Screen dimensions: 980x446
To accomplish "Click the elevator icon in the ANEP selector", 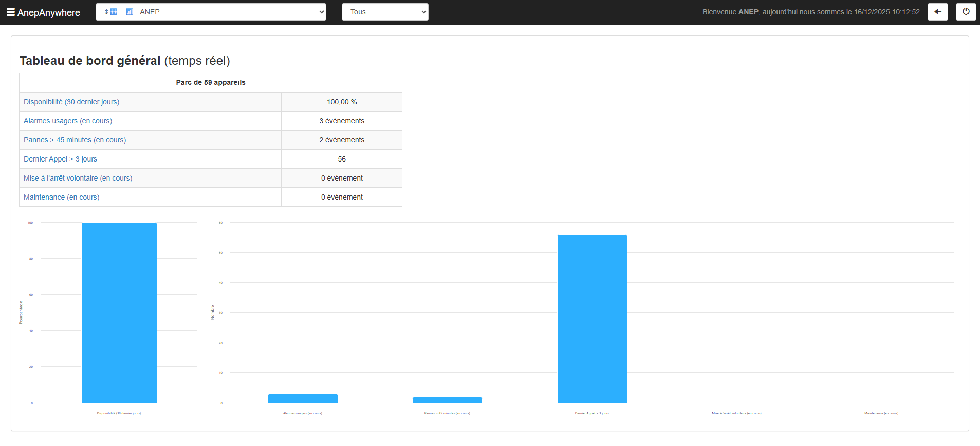I will [111, 12].
